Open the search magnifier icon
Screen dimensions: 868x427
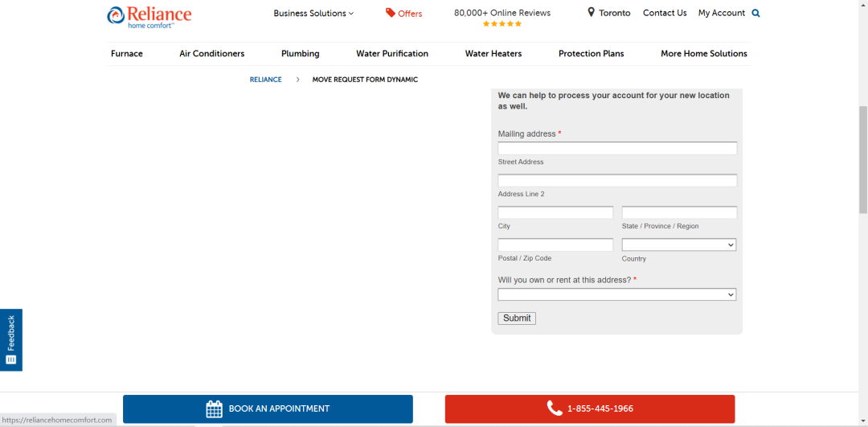click(756, 14)
